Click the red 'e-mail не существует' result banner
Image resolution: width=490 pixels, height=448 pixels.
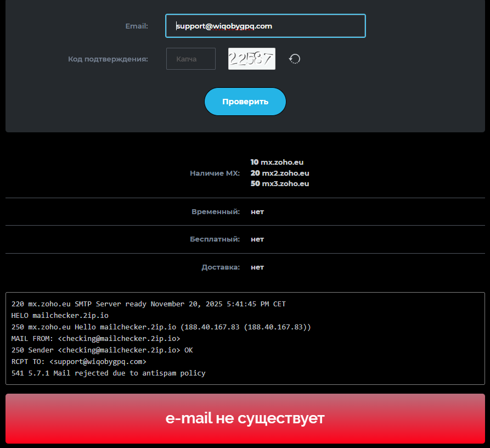pos(245,418)
